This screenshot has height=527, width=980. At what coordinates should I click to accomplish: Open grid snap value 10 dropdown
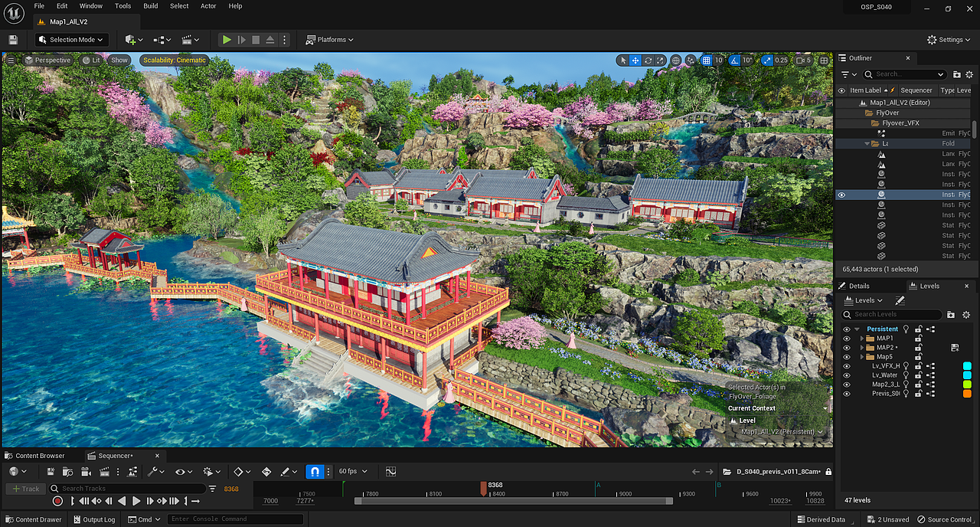[719, 61]
